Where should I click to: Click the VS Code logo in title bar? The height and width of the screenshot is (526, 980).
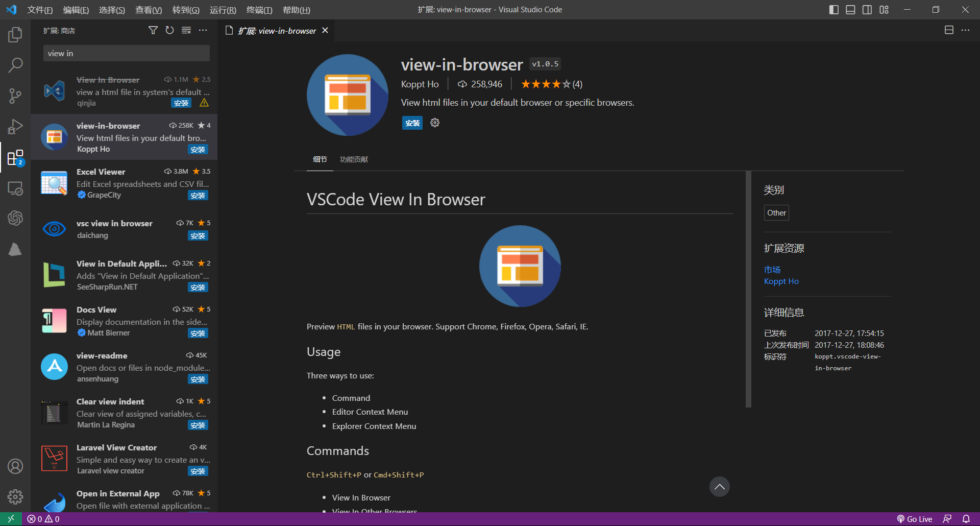click(x=11, y=10)
